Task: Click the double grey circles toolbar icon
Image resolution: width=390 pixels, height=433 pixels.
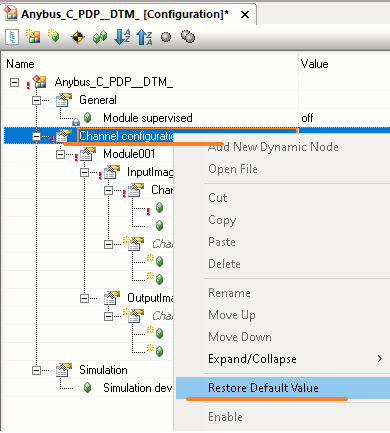Action: (x=188, y=36)
